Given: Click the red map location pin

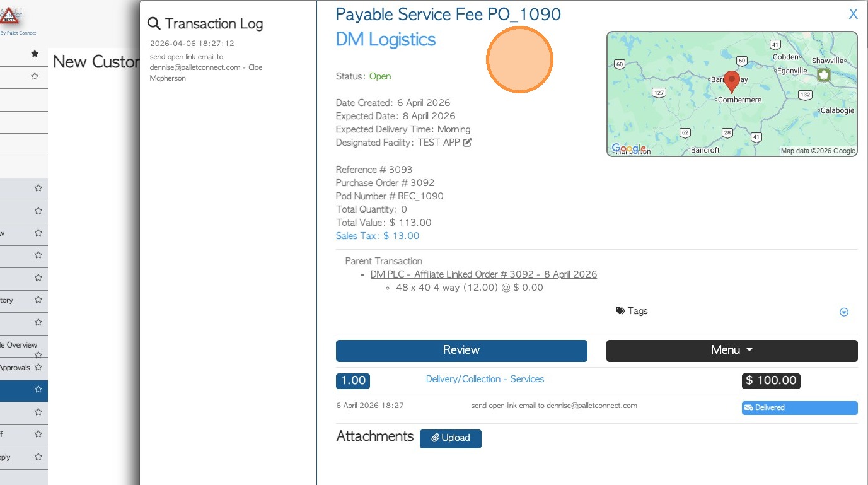Looking at the screenshot, I should tap(731, 81).
